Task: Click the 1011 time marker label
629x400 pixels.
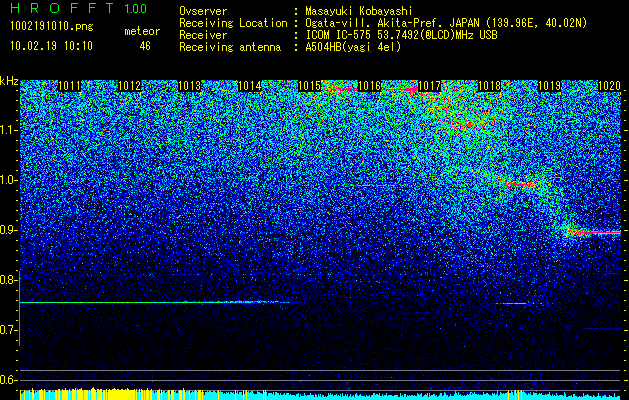Action: click(x=69, y=86)
